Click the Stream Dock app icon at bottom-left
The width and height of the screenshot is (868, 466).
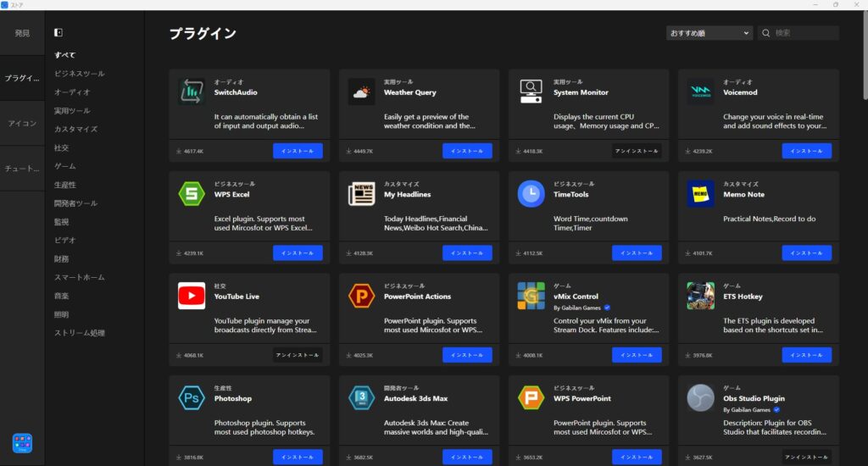coord(22,443)
